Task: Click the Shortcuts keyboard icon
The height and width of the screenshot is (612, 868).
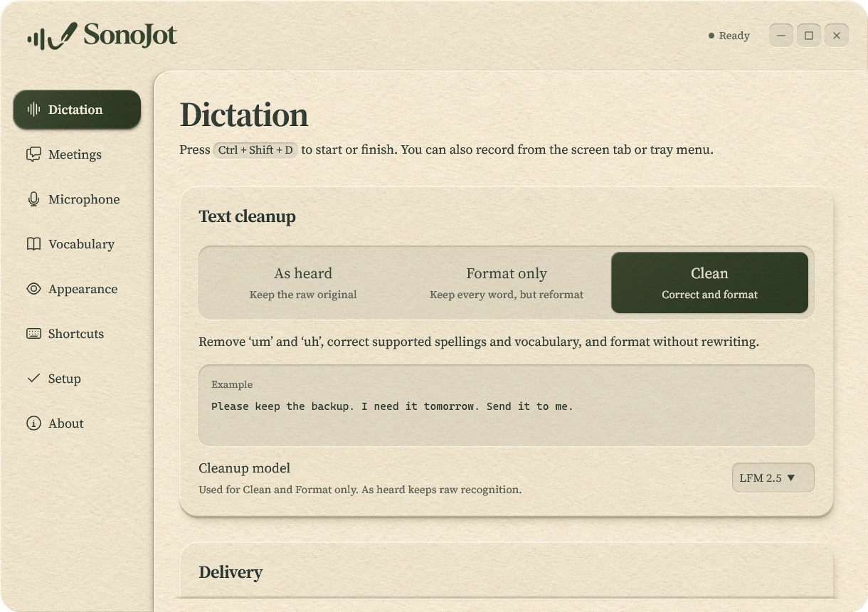Action: click(33, 334)
